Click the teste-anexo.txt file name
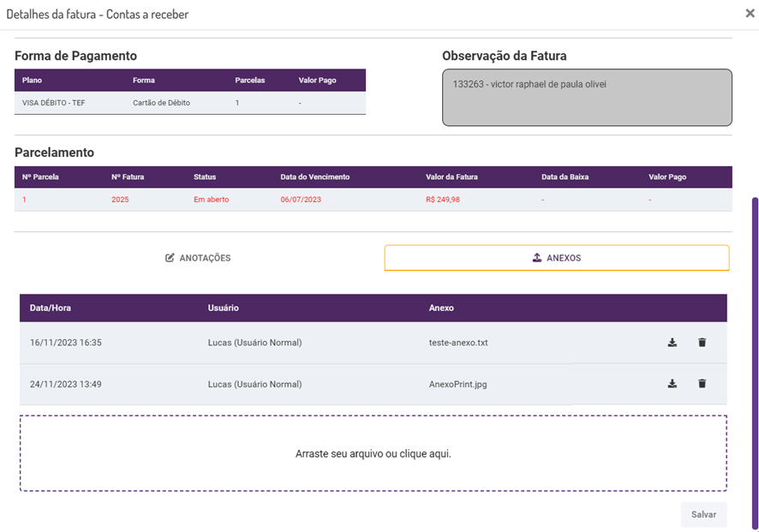 pyautogui.click(x=458, y=343)
